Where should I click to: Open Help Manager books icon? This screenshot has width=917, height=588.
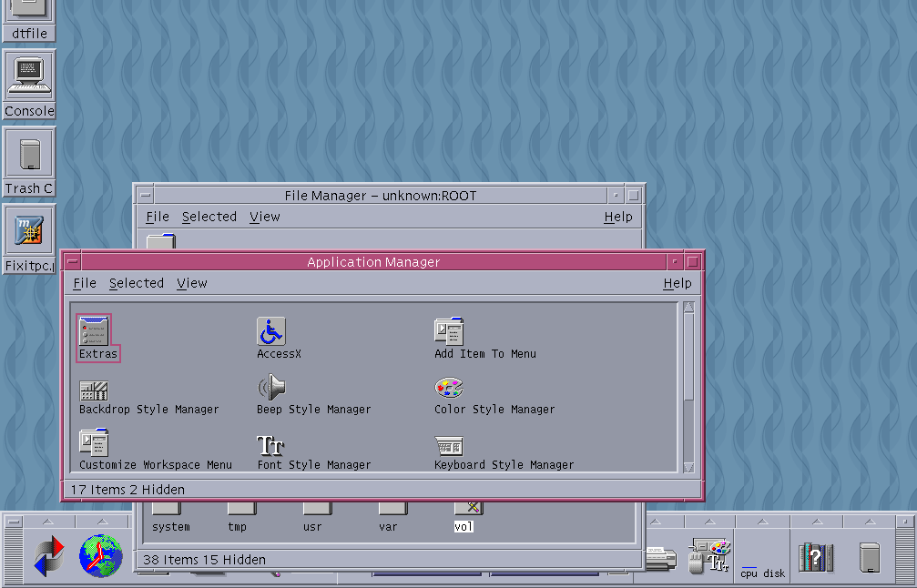[x=817, y=558]
